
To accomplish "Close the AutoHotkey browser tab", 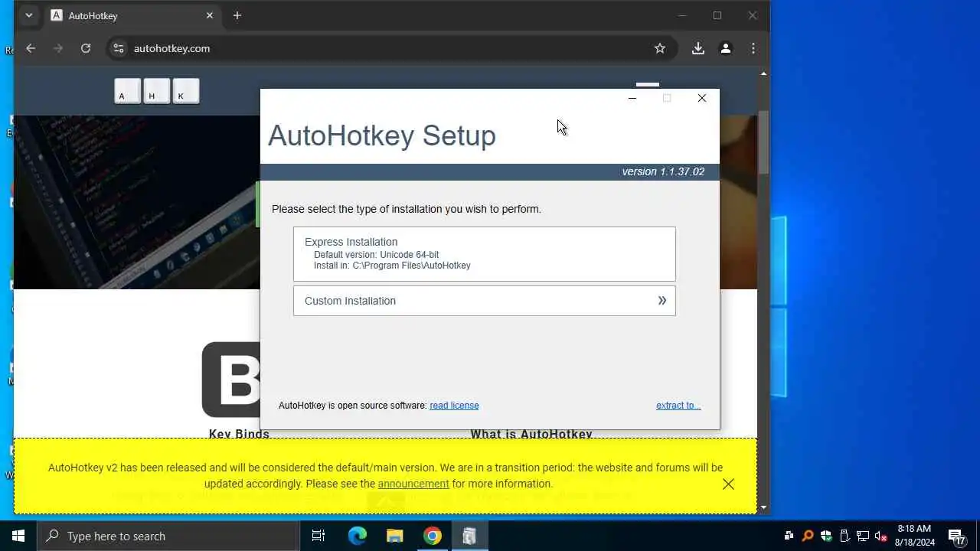I will [x=210, y=15].
